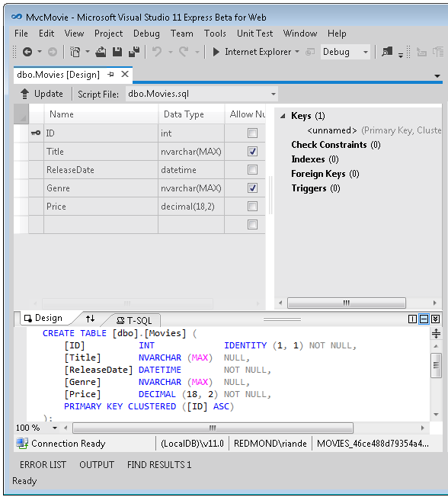
Task: Open the Project menu
Action: (x=108, y=34)
